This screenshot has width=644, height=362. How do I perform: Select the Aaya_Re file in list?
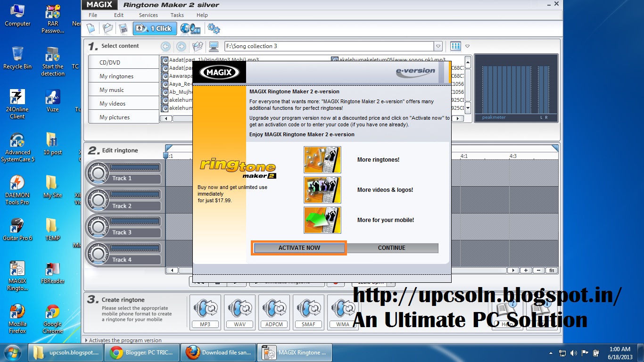[x=177, y=84]
